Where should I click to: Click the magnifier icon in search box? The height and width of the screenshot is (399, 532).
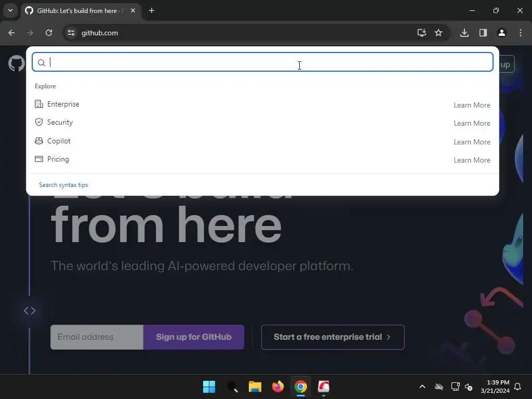[x=42, y=63]
